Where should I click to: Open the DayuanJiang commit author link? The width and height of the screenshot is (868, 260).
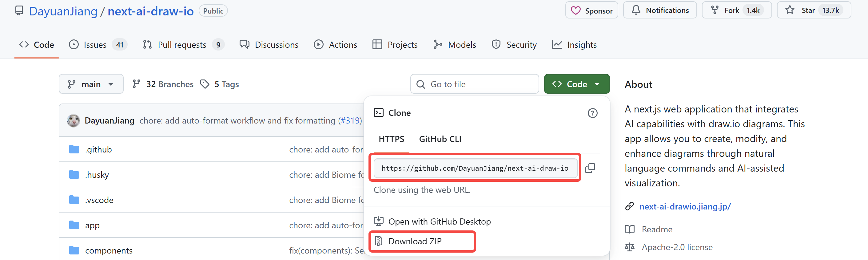coord(109,120)
